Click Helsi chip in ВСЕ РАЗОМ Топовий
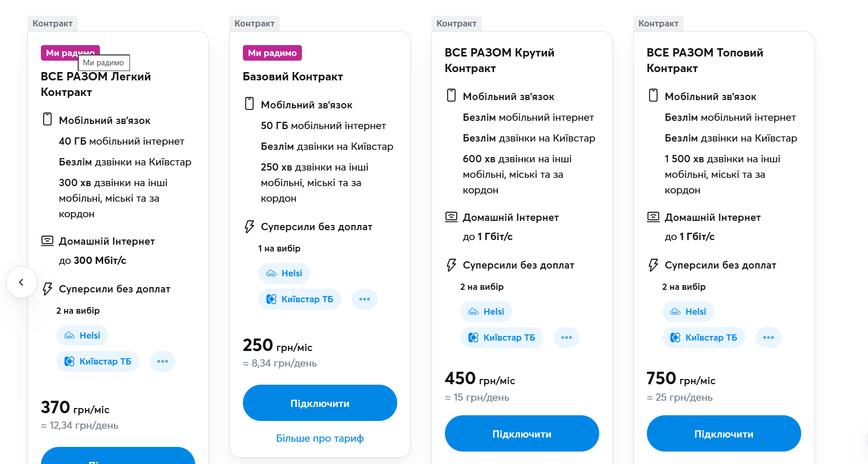Image resolution: width=868 pixels, height=464 pixels. pos(688,312)
